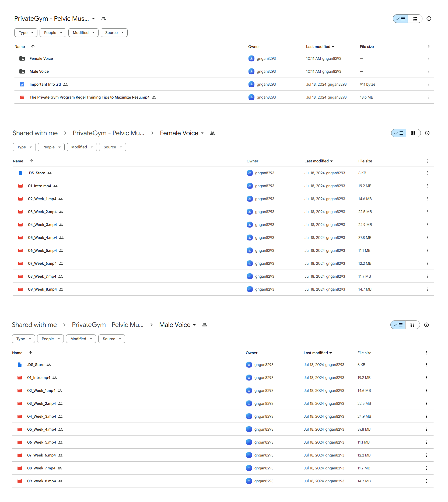Open more actions for Male Voice 06_Week_5.mp4
Screen dimensions: 448x502
pos(426,442)
